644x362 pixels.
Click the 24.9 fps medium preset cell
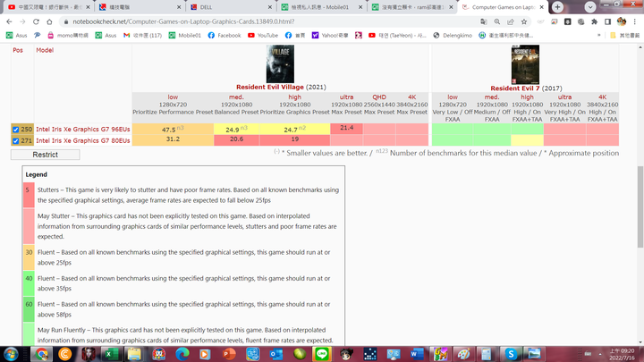point(236,129)
